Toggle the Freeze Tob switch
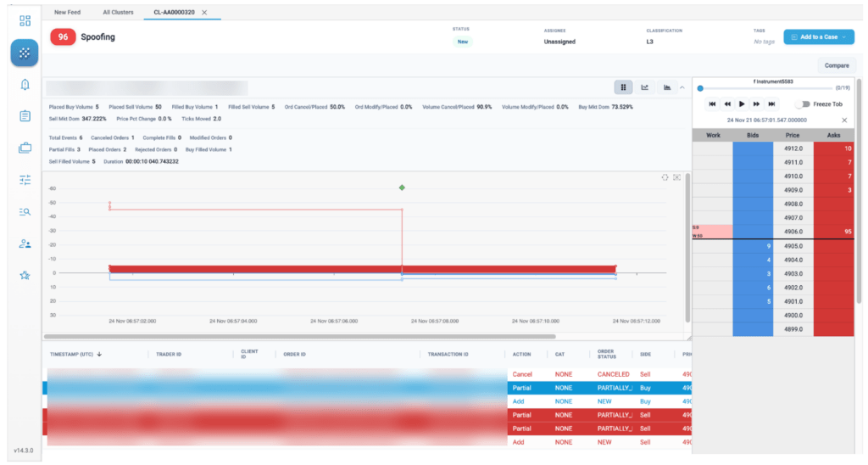Screen dimensions: 868x465 point(802,104)
